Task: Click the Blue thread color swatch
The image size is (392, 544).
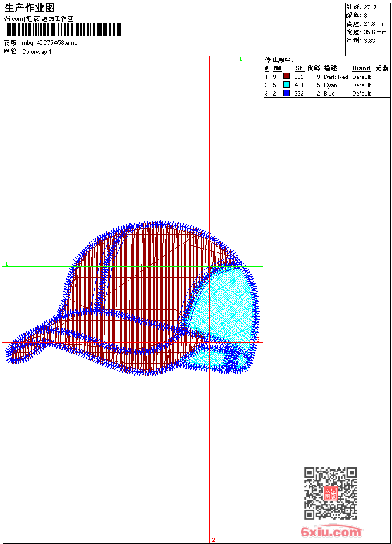Action: [286, 93]
